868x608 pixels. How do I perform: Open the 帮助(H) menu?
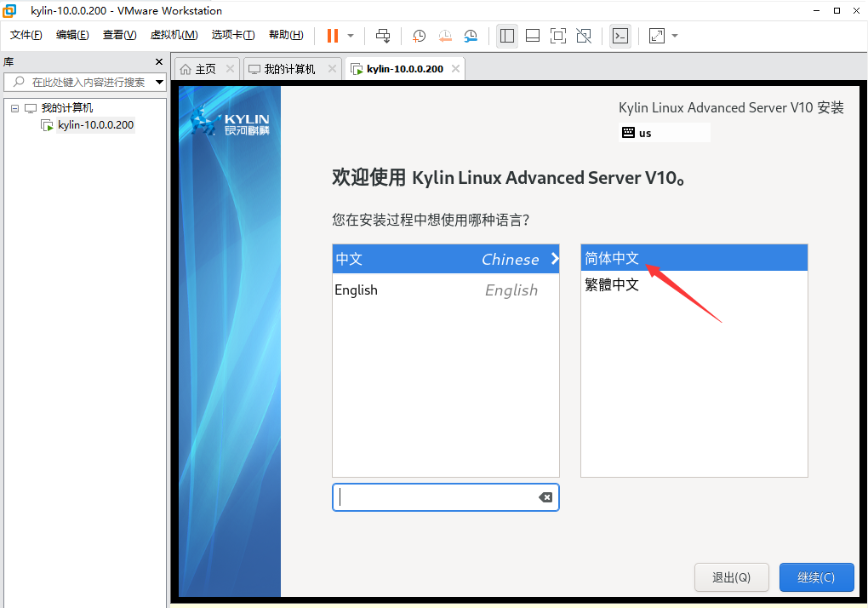(286, 35)
